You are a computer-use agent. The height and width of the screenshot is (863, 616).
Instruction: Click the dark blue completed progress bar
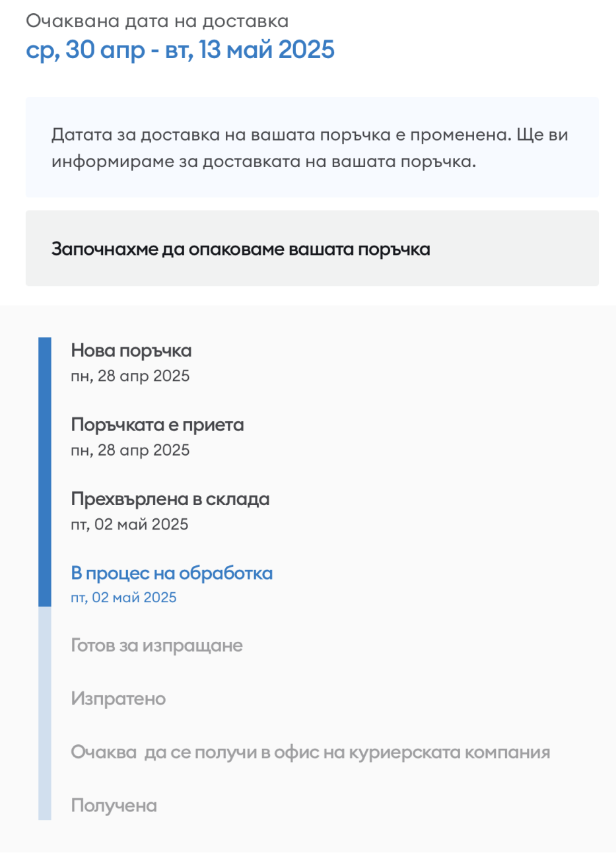click(44, 471)
